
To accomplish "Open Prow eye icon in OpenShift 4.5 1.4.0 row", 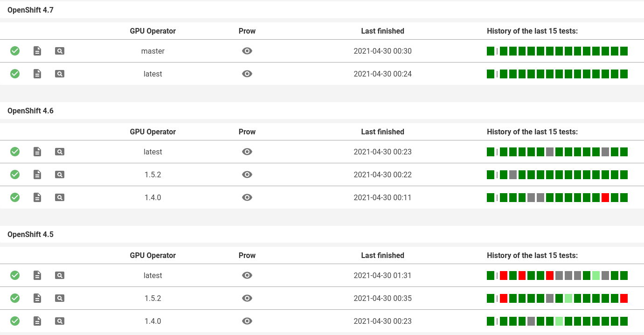I will (x=247, y=321).
